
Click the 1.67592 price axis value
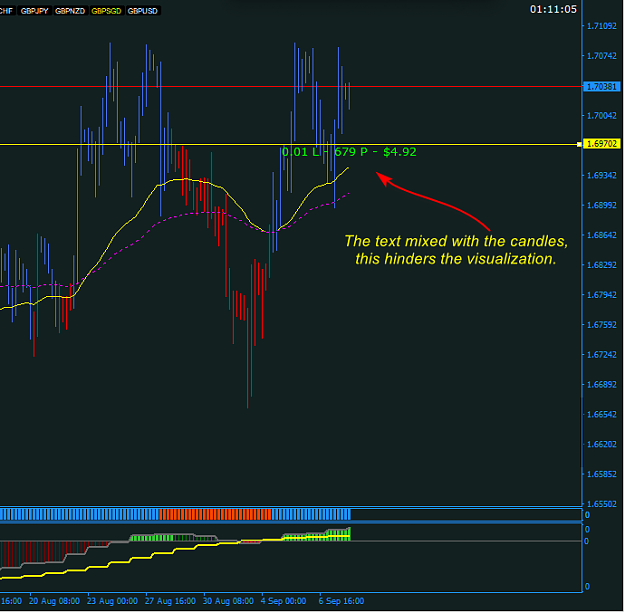(x=601, y=325)
